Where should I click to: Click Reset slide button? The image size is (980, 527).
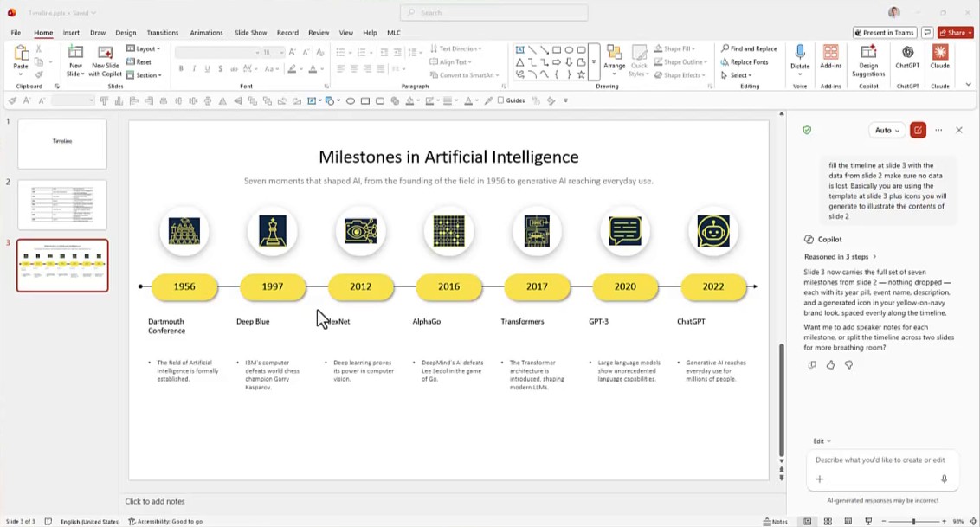coord(139,61)
